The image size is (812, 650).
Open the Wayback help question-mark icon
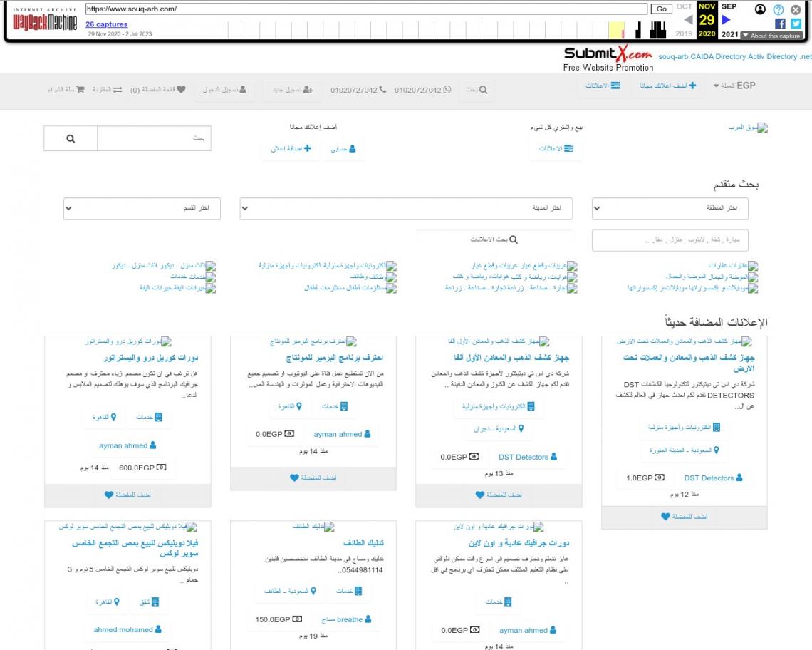(x=779, y=9)
